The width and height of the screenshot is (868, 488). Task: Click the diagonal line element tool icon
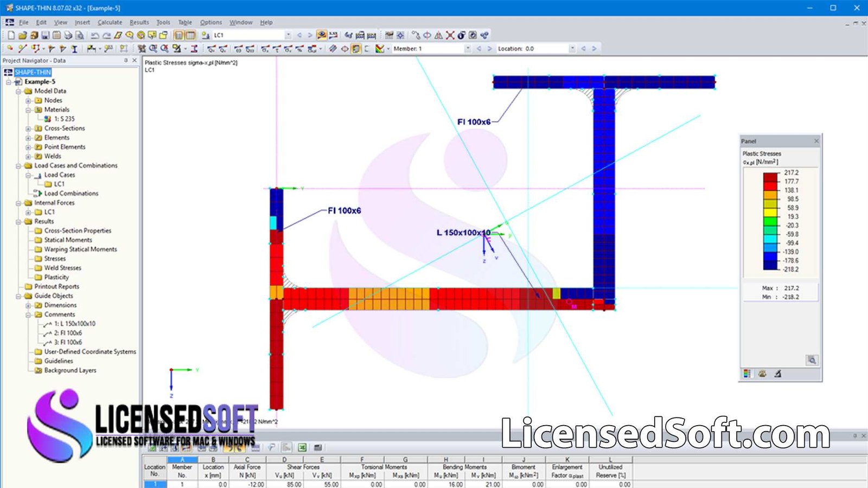22,49
